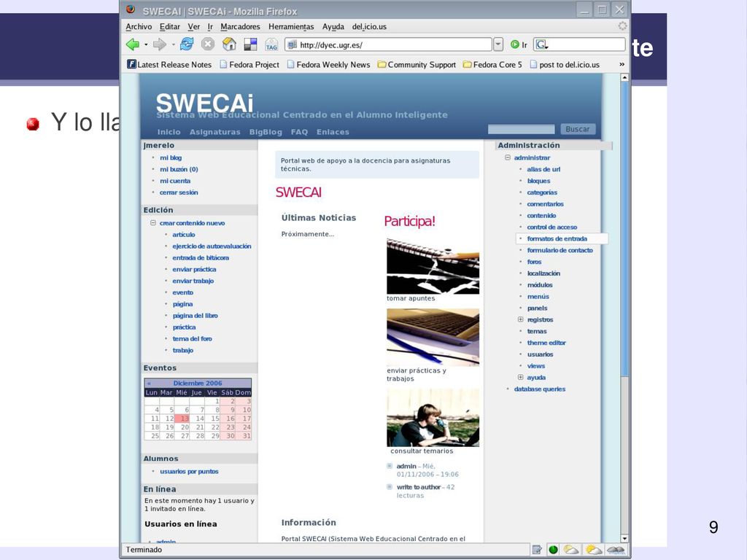Click the del.icio.us bookmarks icon
747x560 pixels.
pos(251,44)
